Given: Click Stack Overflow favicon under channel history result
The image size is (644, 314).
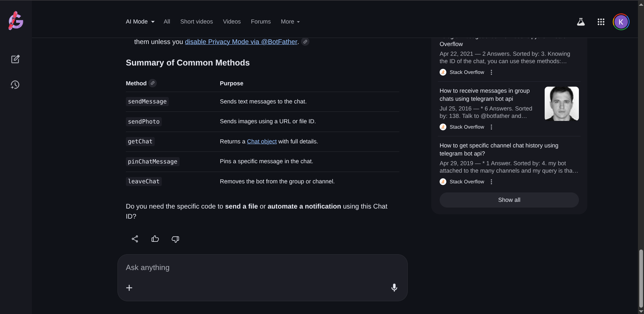Looking at the screenshot, I should coord(443,182).
